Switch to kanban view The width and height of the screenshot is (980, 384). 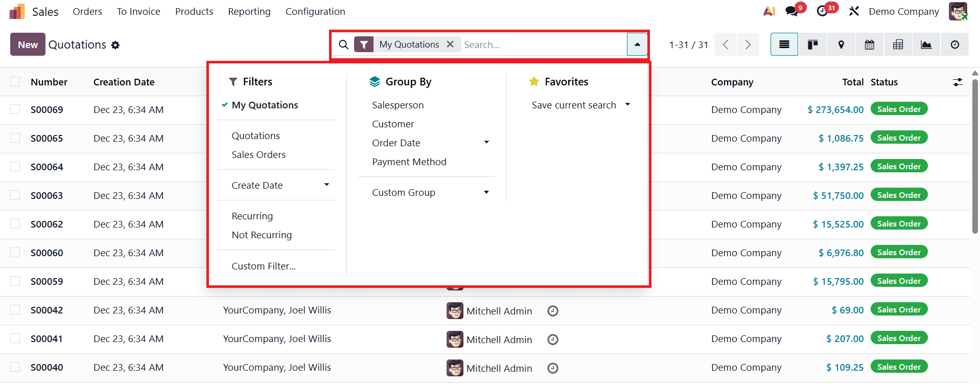click(x=812, y=44)
